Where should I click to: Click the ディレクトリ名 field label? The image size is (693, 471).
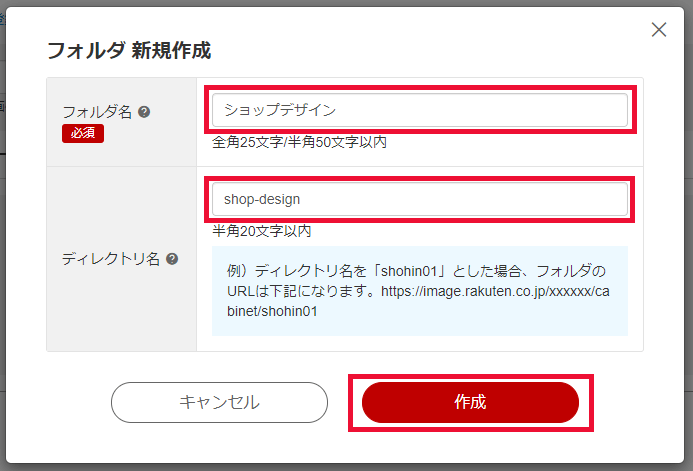click(x=111, y=259)
